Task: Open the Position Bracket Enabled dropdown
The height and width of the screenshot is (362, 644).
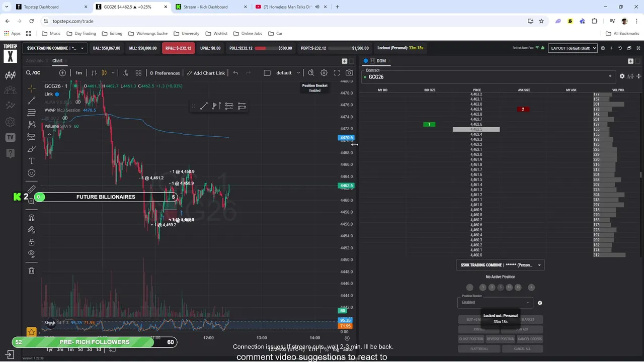Action: pos(495,302)
